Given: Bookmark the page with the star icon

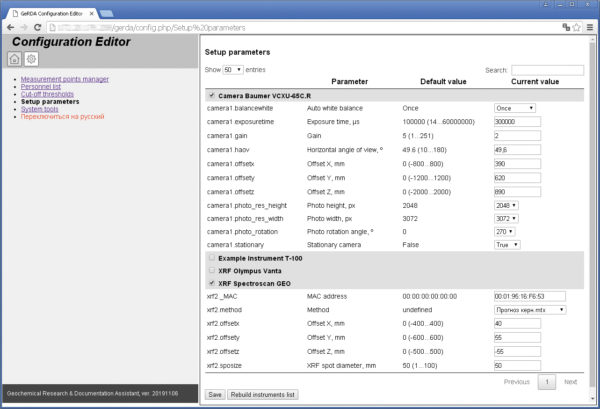Looking at the screenshot, I should point(577,27).
